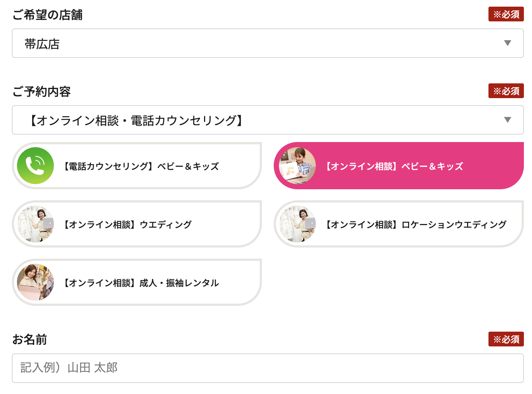
Task: Click the ご希望の店舗 label
Action: coord(48,15)
